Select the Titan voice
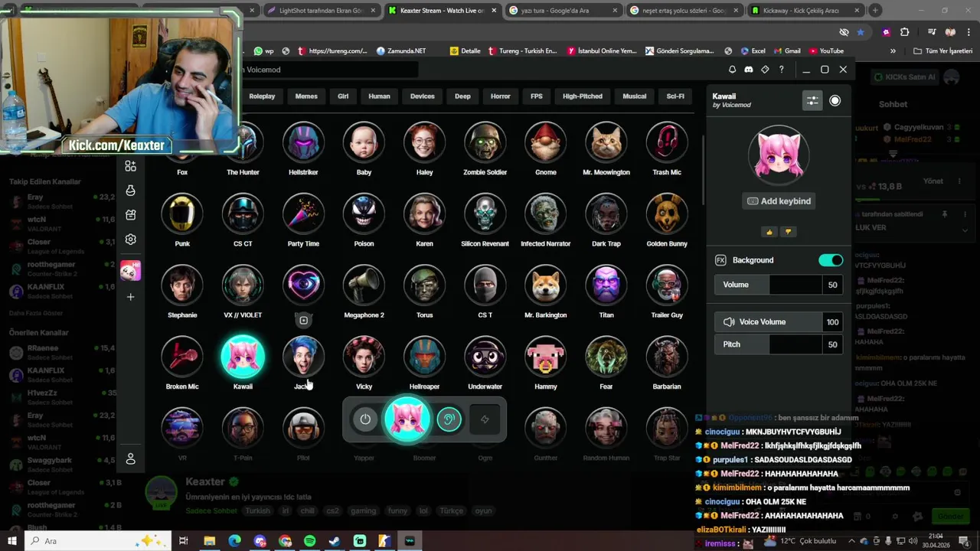This screenshot has height=551, width=980. tap(606, 285)
